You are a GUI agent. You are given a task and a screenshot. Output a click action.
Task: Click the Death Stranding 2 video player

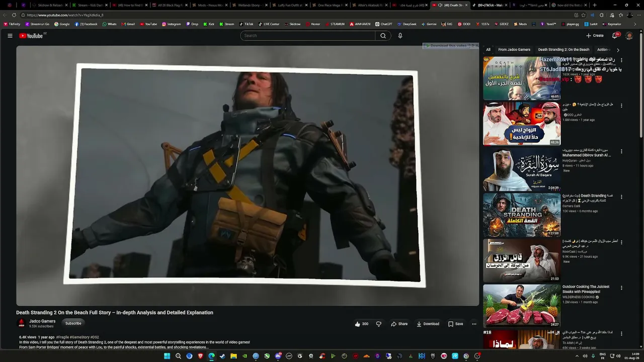248,175
